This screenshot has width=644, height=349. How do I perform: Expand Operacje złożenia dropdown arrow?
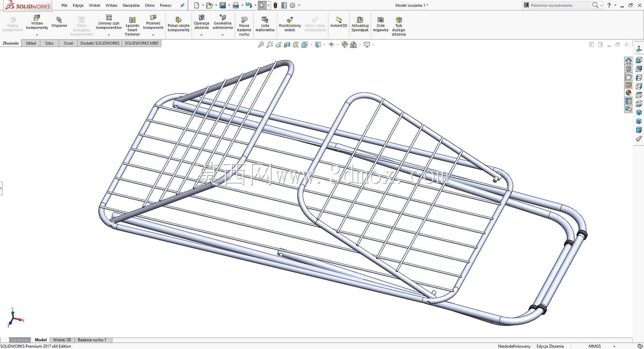click(x=202, y=35)
